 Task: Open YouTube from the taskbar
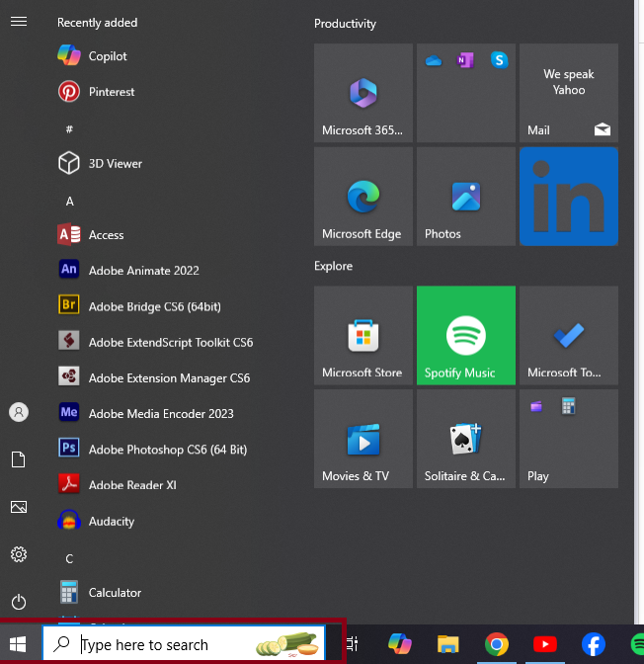(x=545, y=644)
